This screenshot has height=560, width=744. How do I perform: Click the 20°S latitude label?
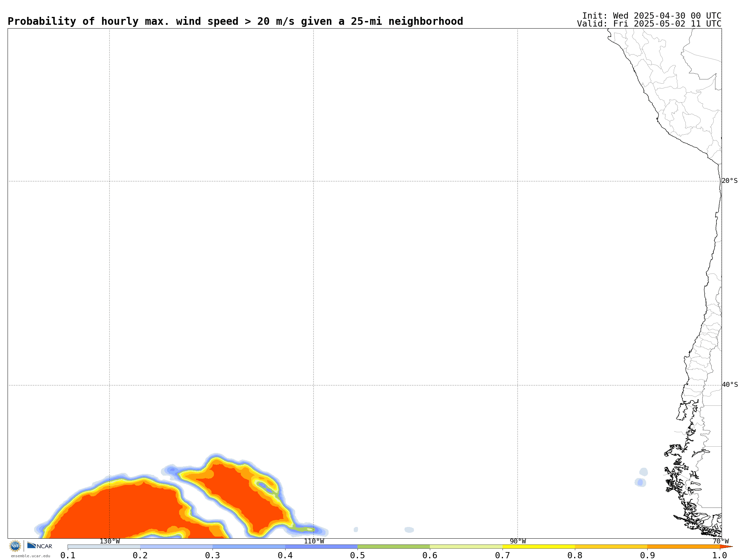(730, 181)
